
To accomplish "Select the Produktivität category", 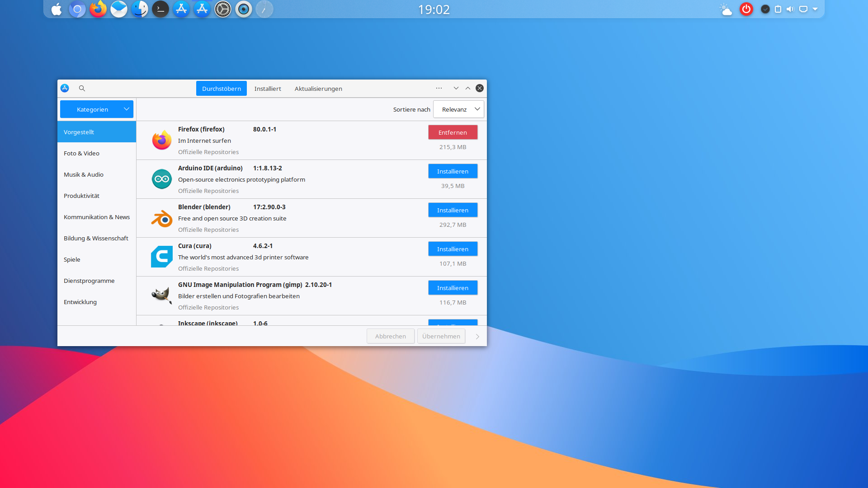I will coord(97,196).
